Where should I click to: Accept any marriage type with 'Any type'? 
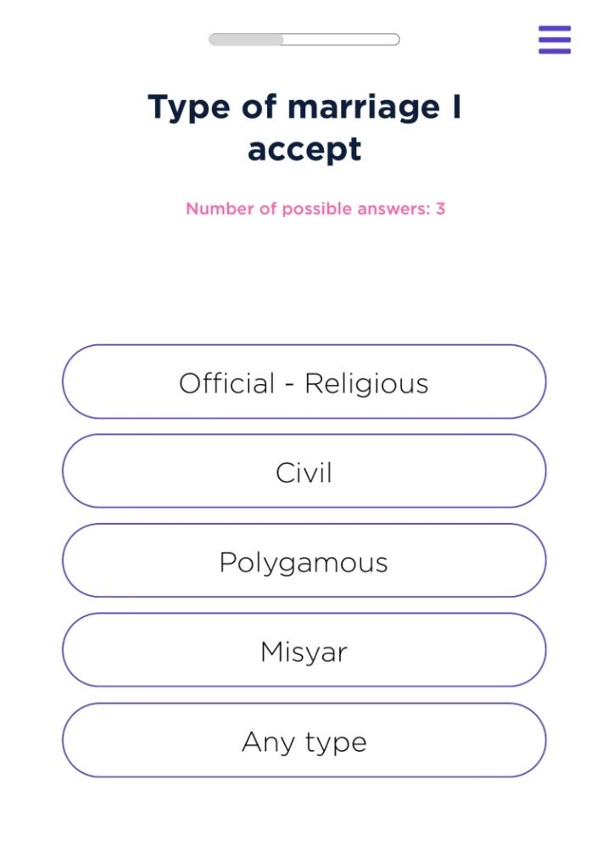tap(304, 741)
